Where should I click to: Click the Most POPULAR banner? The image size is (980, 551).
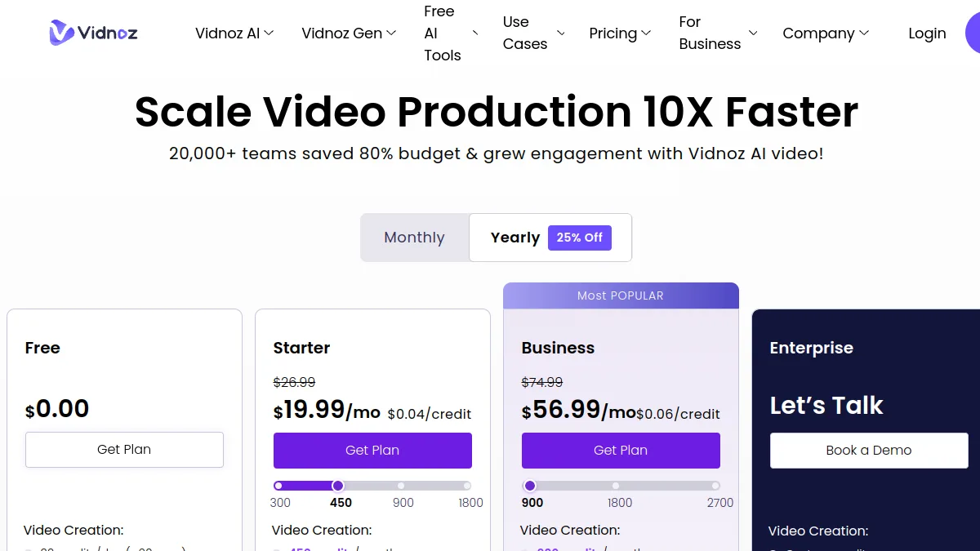pyautogui.click(x=621, y=295)
